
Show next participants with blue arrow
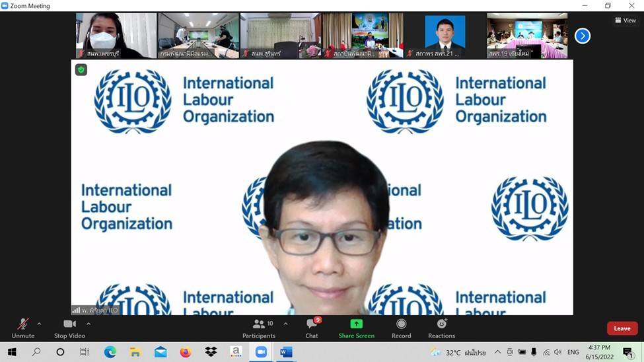pos(583,36)
